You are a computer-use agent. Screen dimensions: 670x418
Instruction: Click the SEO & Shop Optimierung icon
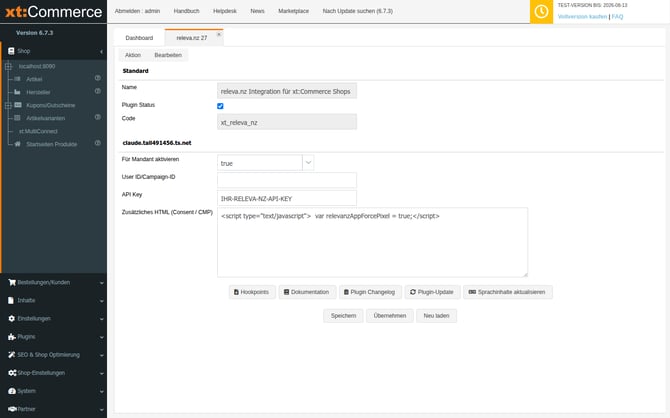(12, 355)
